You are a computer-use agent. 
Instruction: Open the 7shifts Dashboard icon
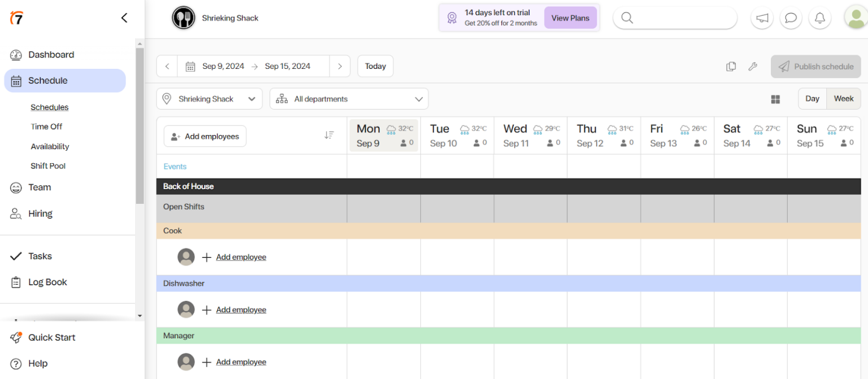(16, 54)
